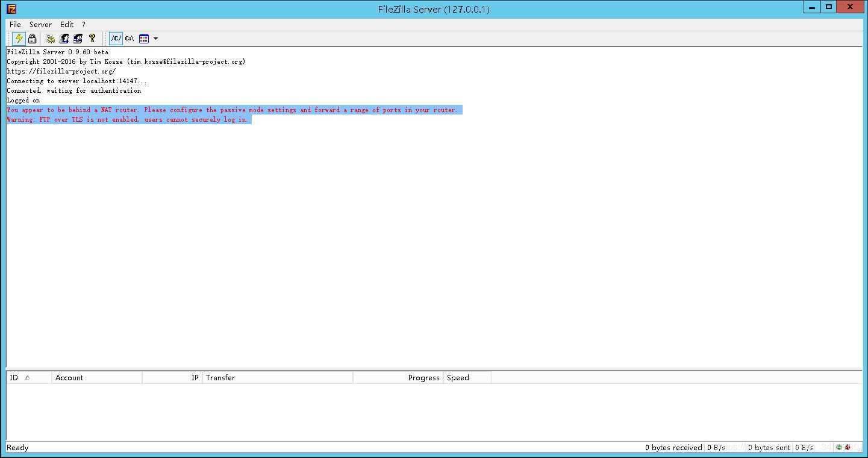Click the padlock lock-server icon
The image size is (868, 458).
(x=33, y=39)
